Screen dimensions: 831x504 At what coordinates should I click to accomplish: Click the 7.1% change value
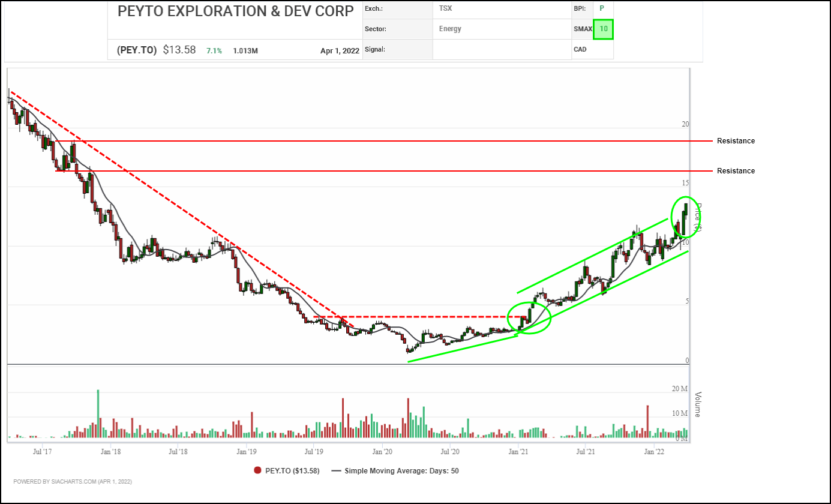214,51
